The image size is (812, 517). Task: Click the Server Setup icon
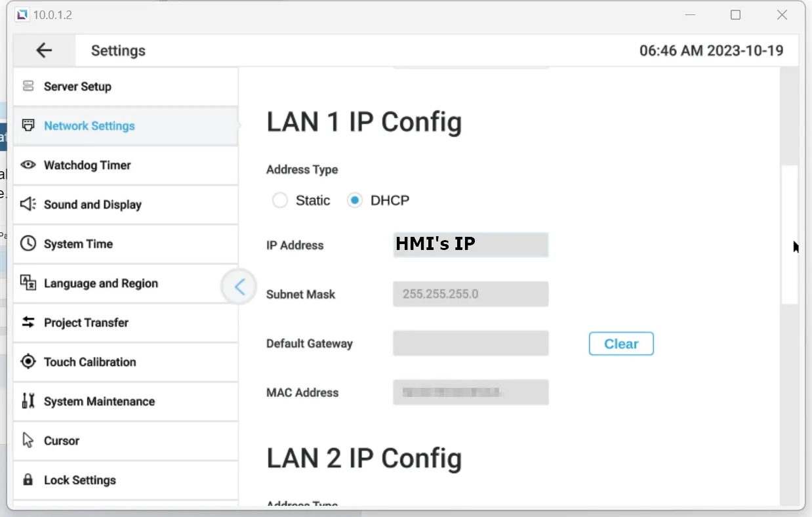(x=28, y=86)
